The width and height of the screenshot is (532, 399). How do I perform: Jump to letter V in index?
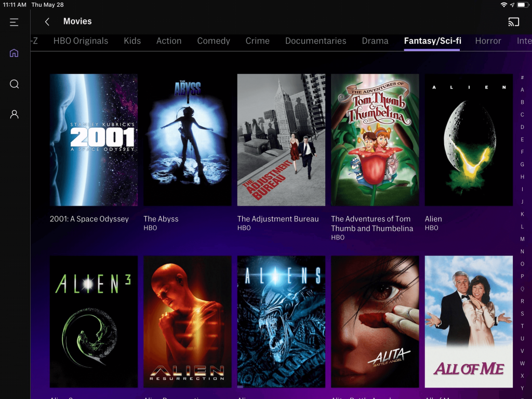pos(522,351)
